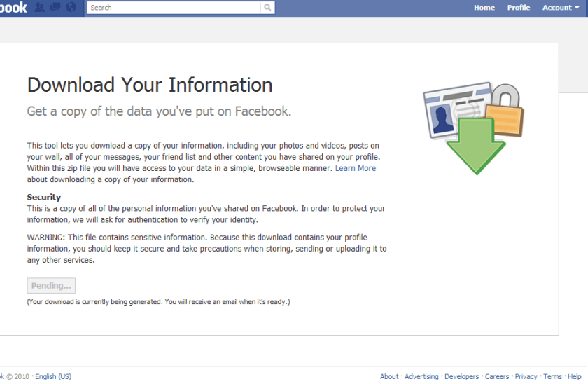
Task: Click the magnifying glass search button
Action: coord(267,8)
